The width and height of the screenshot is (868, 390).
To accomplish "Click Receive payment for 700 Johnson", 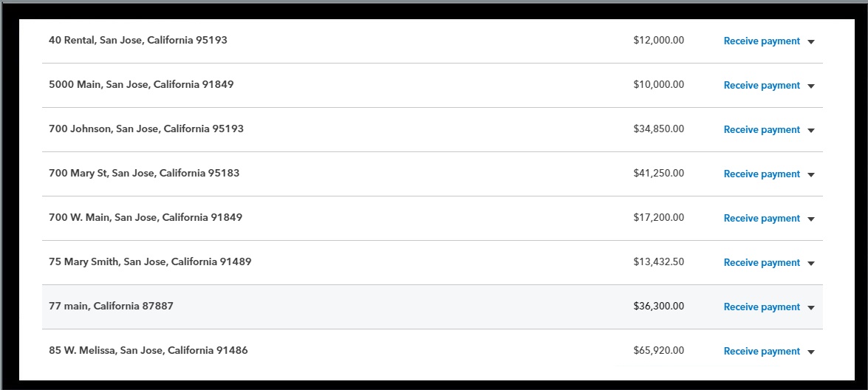I will tap(761, 130).
